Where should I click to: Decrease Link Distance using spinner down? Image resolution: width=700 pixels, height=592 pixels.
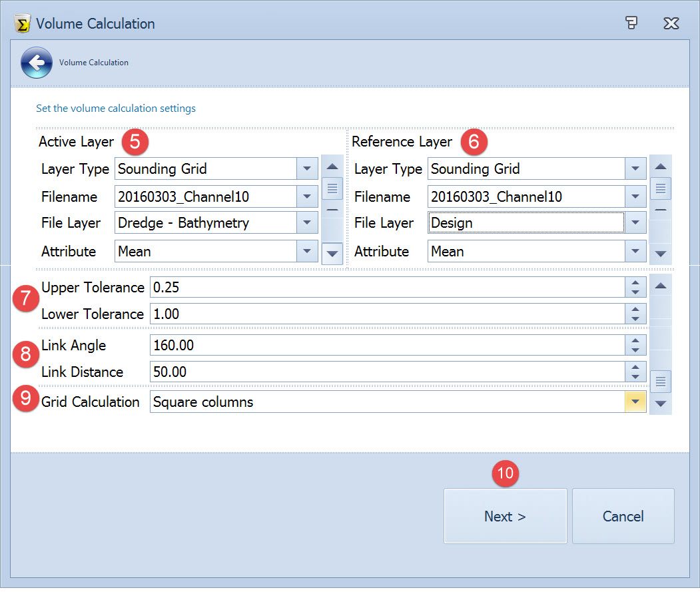[635, 377]
